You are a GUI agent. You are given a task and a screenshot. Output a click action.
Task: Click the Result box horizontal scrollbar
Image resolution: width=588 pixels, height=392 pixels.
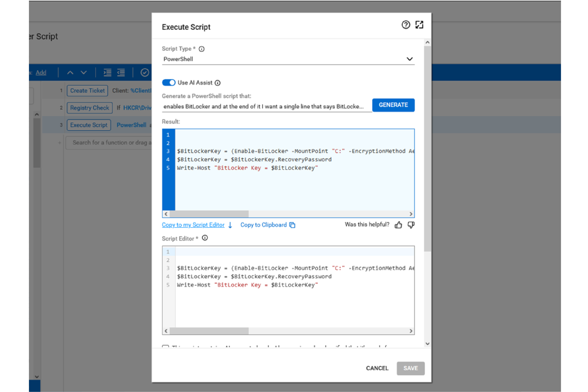coord(209,214)
